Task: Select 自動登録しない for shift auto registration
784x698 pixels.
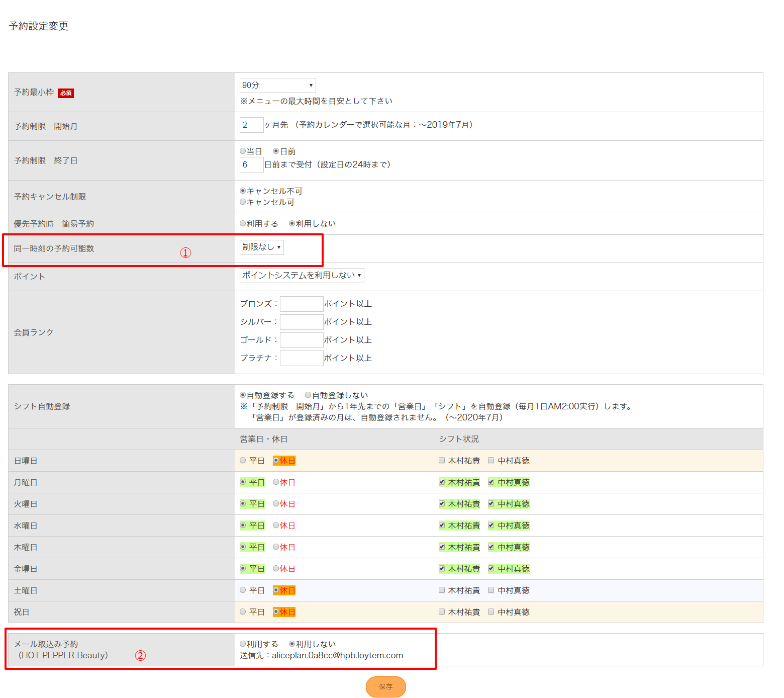Action: [x=308, y=395]
